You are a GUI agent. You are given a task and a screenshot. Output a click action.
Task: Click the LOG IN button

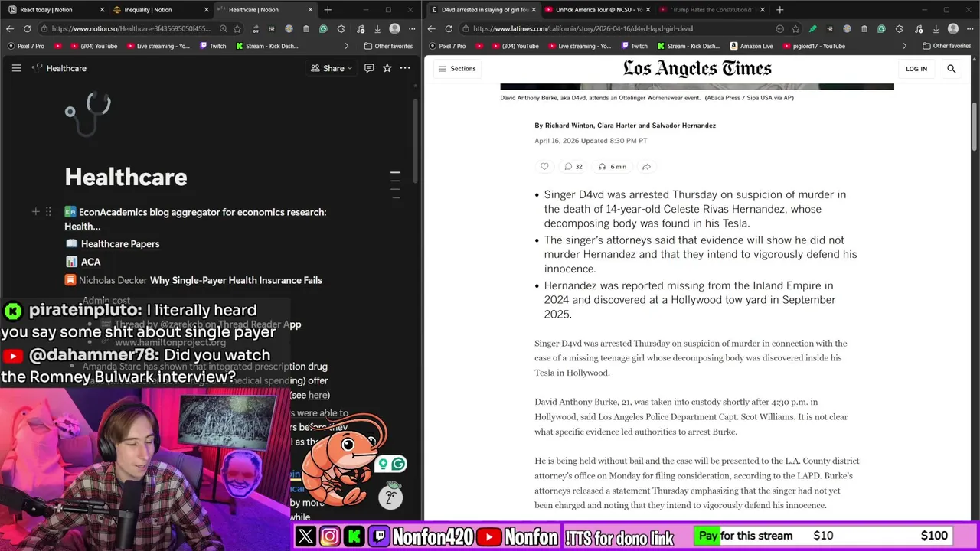pyautogui.click(x=916, y=69)
